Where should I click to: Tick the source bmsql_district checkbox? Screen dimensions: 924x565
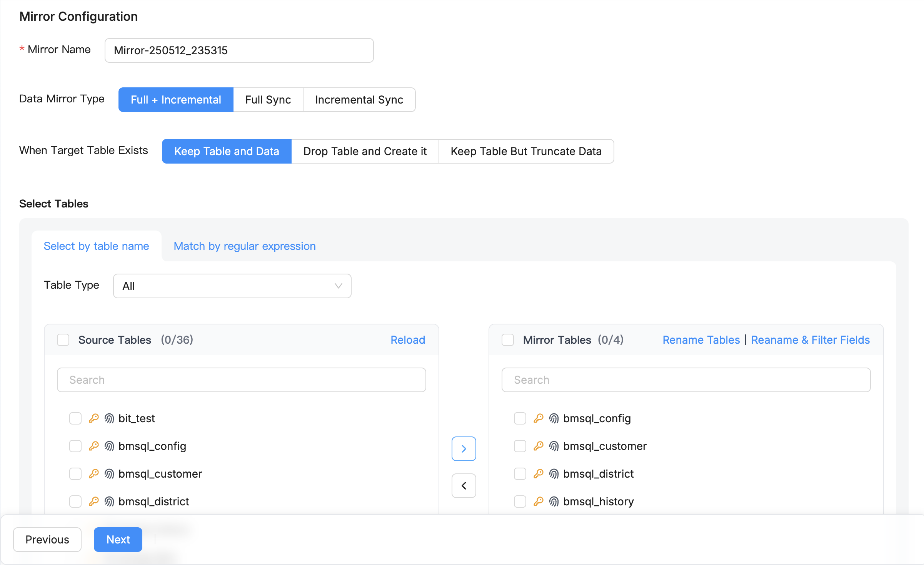pyautogui.click(x=75, y=501)
